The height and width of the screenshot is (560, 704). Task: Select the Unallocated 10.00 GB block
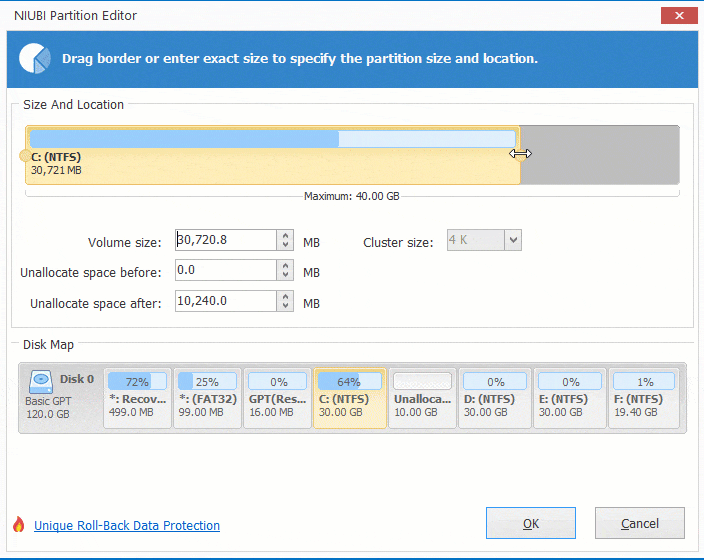tap(422, 398)
